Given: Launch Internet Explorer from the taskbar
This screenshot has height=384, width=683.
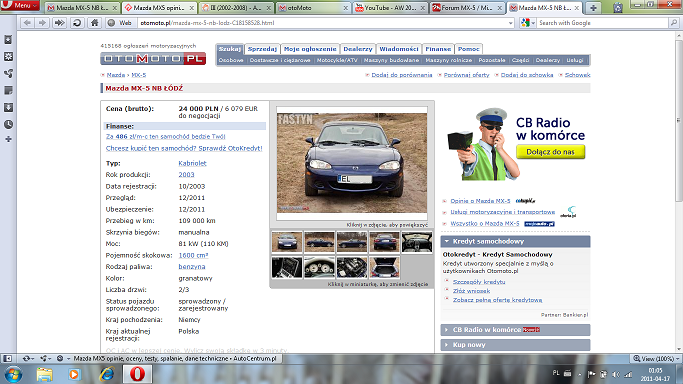Looking at the screenshot, I should pyautogui.click(x=107, y=374).
